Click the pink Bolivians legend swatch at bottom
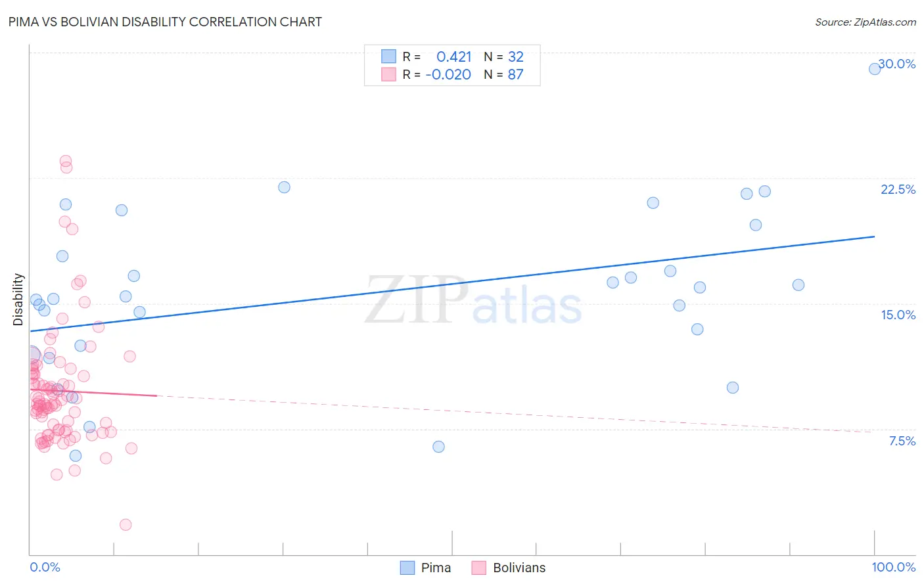Screen dimensions: 924x586 (x=478, y=568)
